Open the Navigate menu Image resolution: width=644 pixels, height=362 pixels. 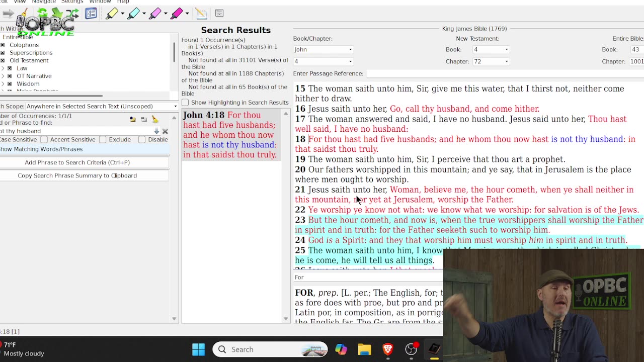44,2
